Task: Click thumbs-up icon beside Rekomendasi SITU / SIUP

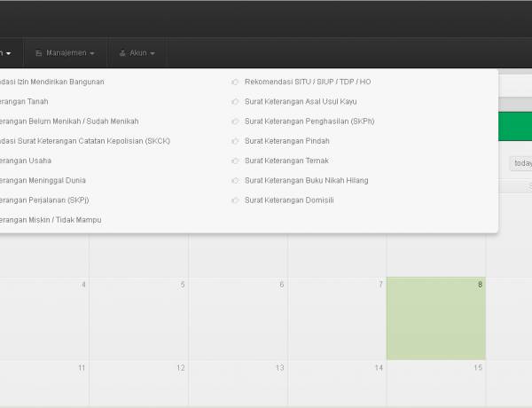Action: coord(235,82)
